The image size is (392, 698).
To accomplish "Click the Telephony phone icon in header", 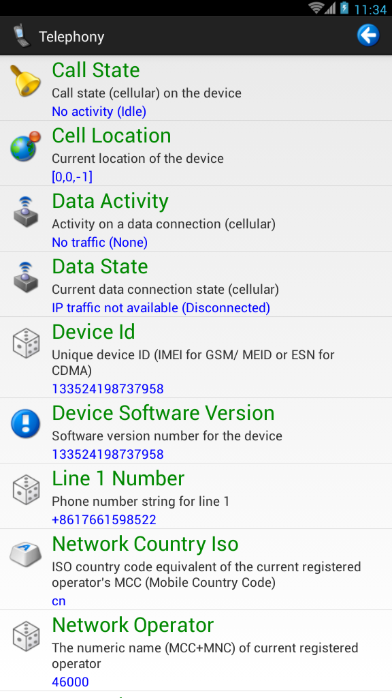I will click(20, 36).
